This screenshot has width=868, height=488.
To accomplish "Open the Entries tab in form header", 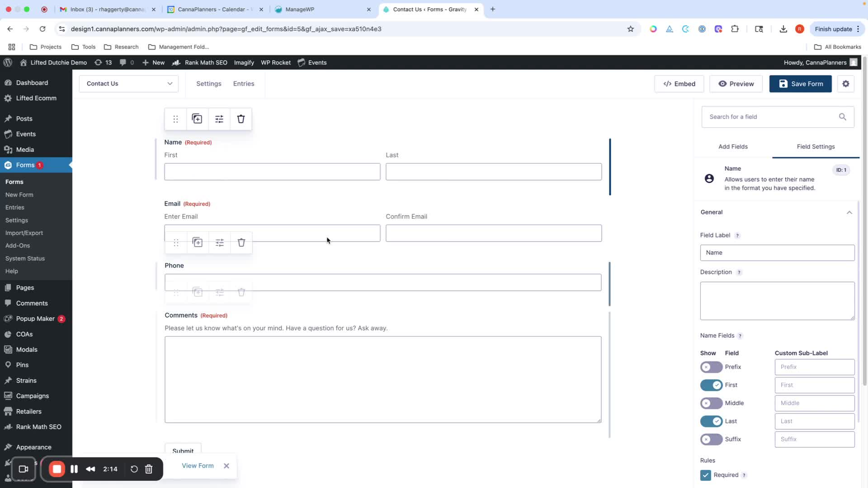I will (244, 84).
